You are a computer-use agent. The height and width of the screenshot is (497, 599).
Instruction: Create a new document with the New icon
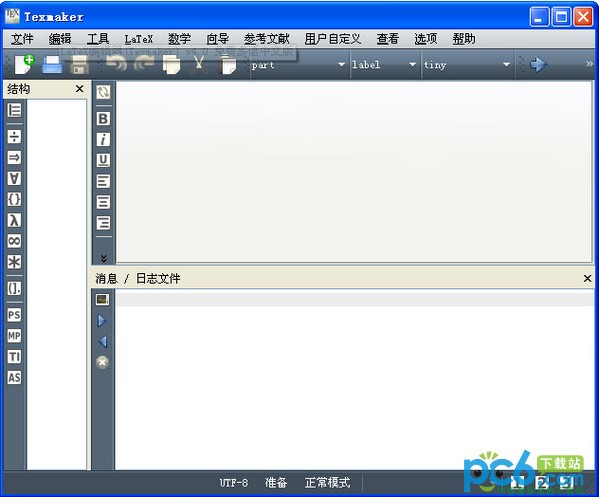(x=24, y=64)
